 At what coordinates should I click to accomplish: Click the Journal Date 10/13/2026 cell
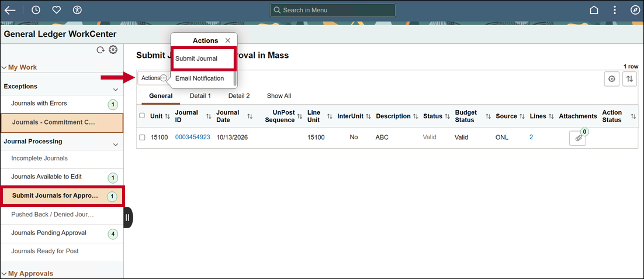point(232,137)
